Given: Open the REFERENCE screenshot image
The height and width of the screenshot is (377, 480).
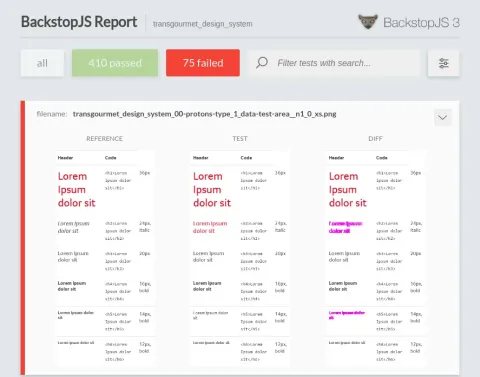Looking at the screenshot, I should [105, 258].
